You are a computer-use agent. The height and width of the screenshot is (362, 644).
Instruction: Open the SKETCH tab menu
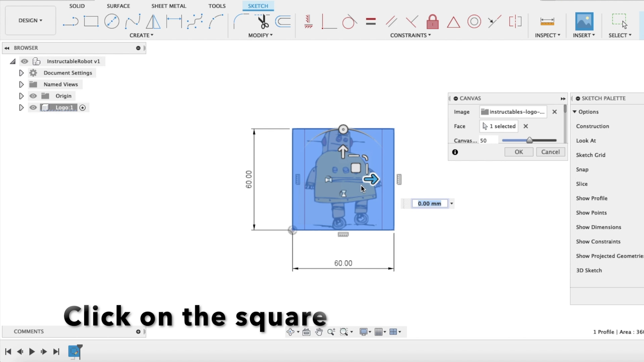[257, 6]
